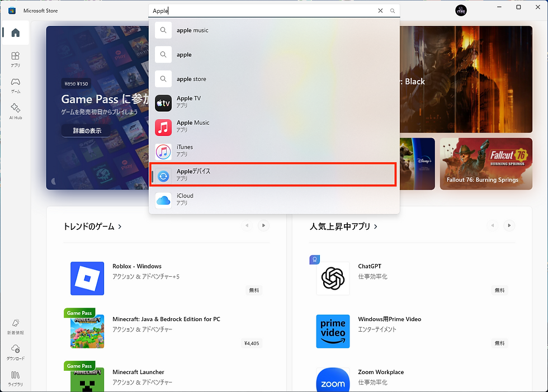Open the Zoom Workplace title
Viewport: 548px width, 392px height.
381,372
